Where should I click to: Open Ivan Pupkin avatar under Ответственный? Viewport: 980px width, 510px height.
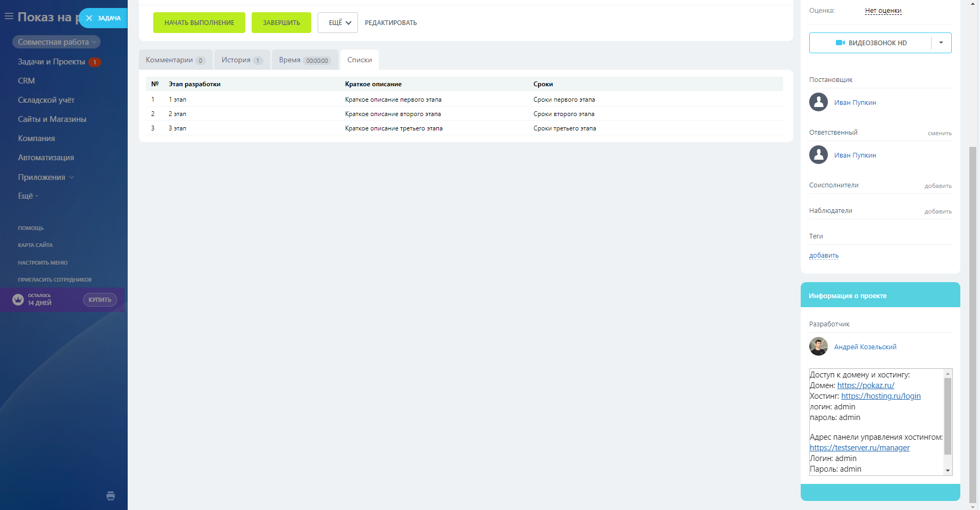818,155
